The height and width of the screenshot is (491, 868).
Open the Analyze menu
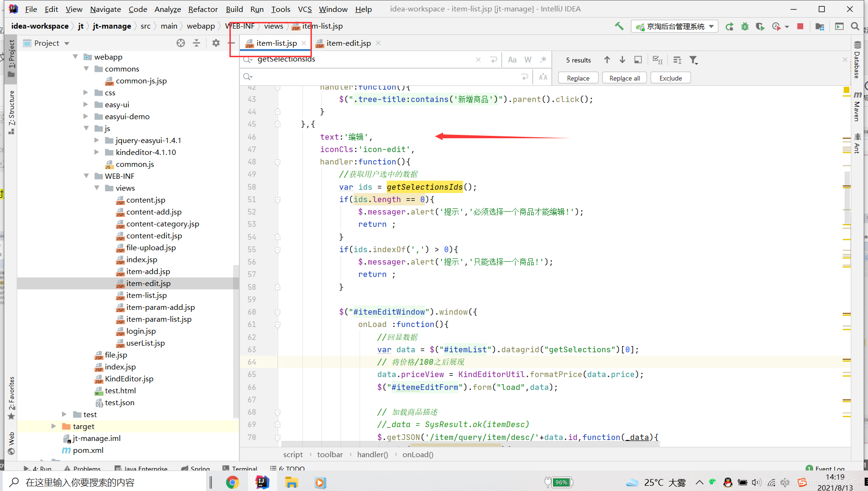[167, 9]
